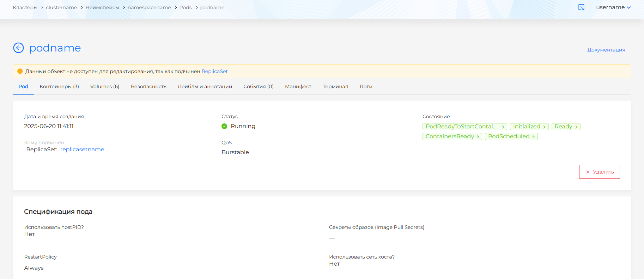Show the Логи tab

(366, 86)
